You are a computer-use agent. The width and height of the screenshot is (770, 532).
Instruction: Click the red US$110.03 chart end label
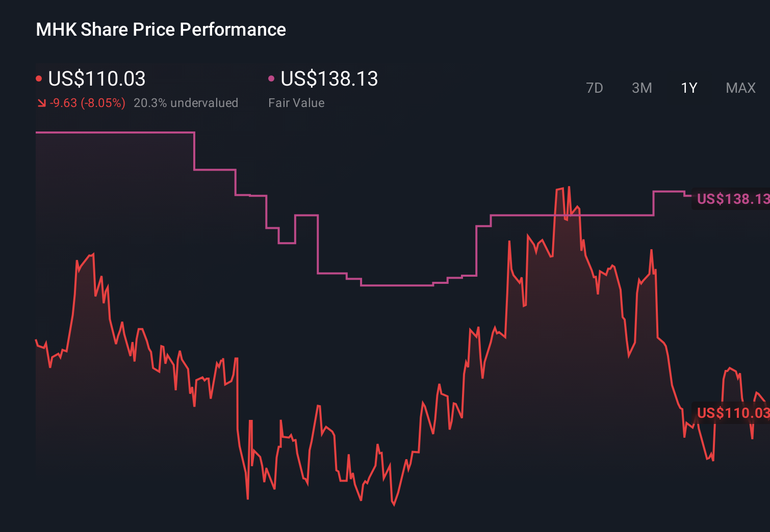click(x=732, y=413)
